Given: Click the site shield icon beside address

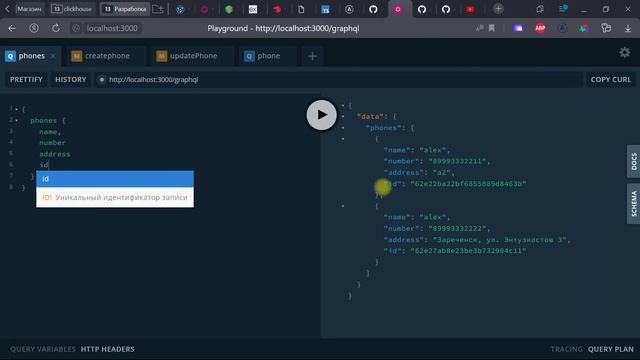Looking at the screenshot, I should (76, 28).
